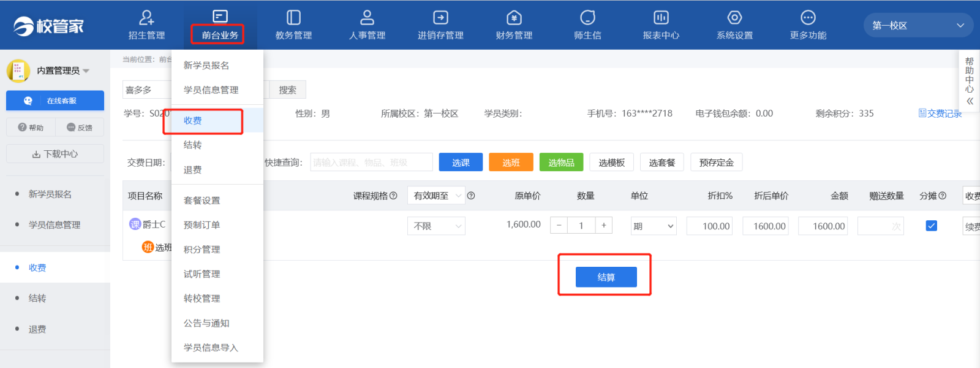Click the 班 badge beside 选班

(148, 247)
